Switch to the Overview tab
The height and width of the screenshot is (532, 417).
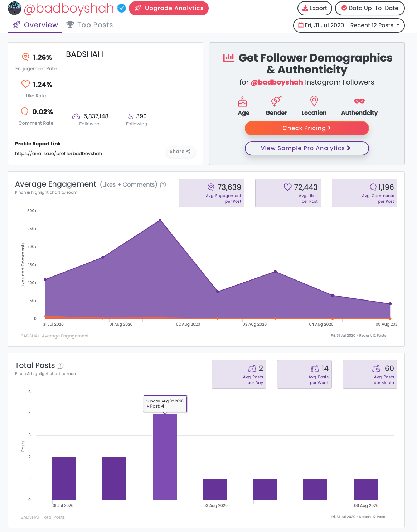(x=35, y=25)
